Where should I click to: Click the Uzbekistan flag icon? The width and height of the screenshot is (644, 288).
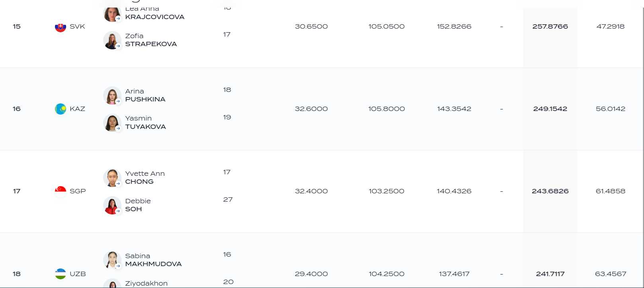61,274
